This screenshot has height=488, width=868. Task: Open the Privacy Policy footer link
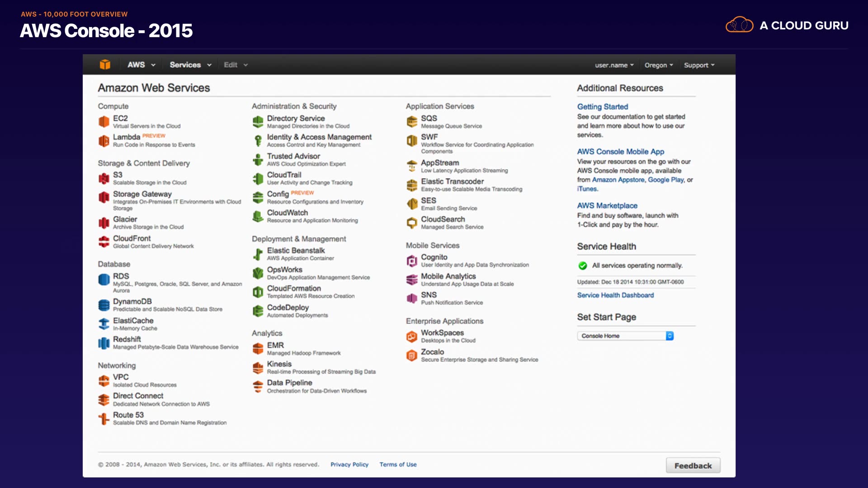point(349,465)
